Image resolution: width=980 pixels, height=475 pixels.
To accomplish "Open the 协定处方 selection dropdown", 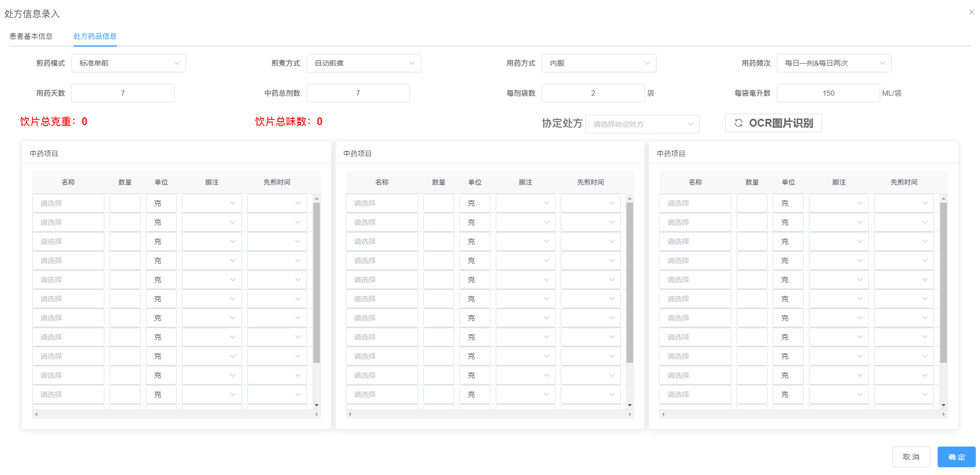I will (x=642, y=124).
